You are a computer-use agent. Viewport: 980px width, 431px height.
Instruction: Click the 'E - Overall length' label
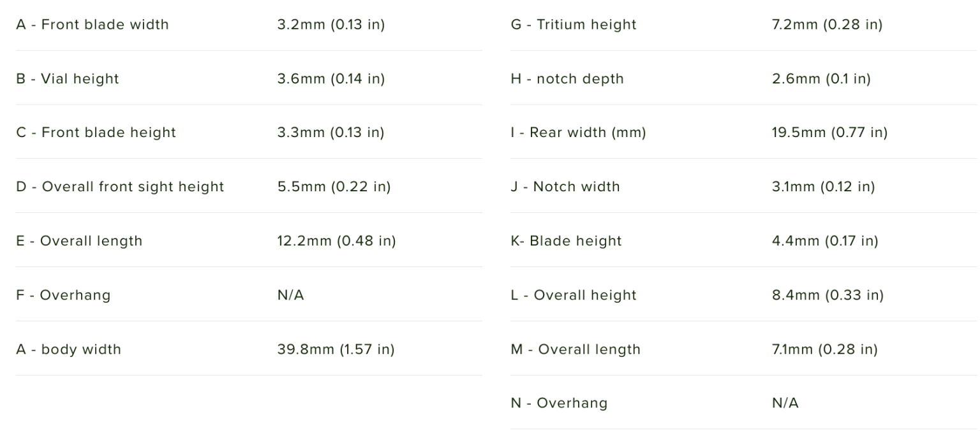[79, 241]
